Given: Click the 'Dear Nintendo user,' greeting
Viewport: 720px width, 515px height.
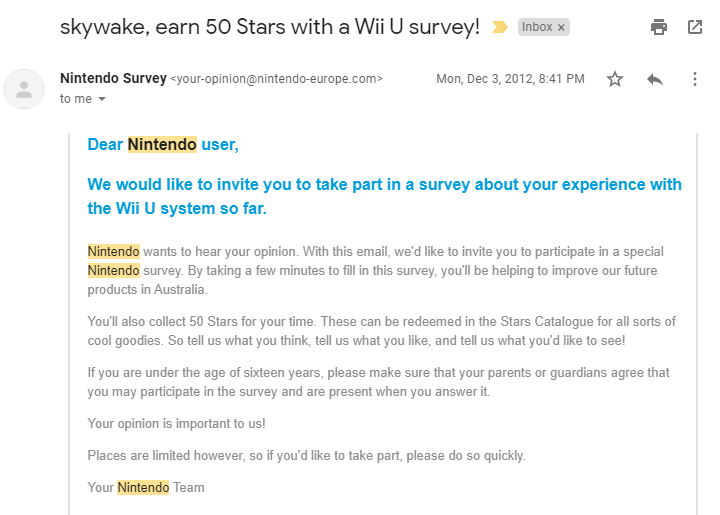Looking at the screenshot, I should click(163, 144).
